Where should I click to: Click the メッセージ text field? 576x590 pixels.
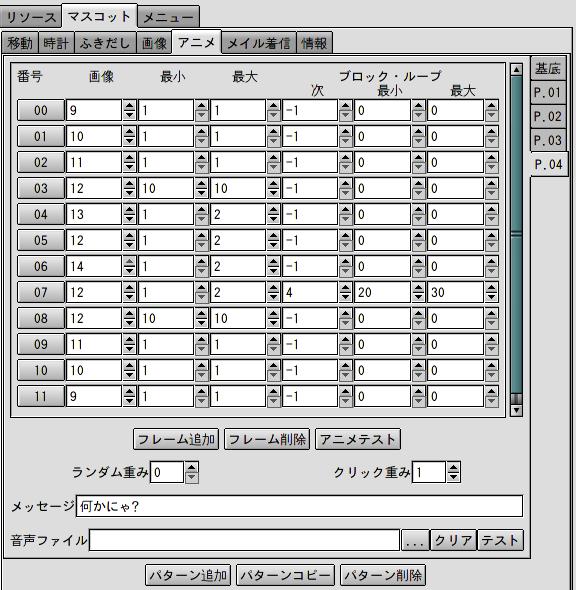pyautogui.click(x=299, y=506)
